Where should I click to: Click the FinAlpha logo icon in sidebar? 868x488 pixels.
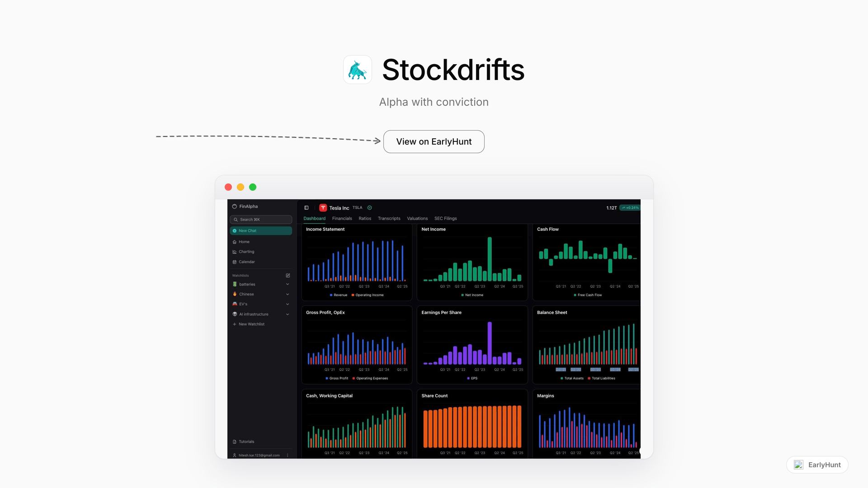[x=234, y=206]
